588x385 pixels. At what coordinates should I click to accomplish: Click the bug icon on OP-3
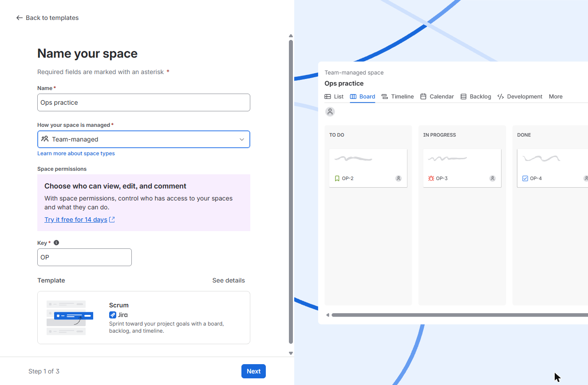431,178
